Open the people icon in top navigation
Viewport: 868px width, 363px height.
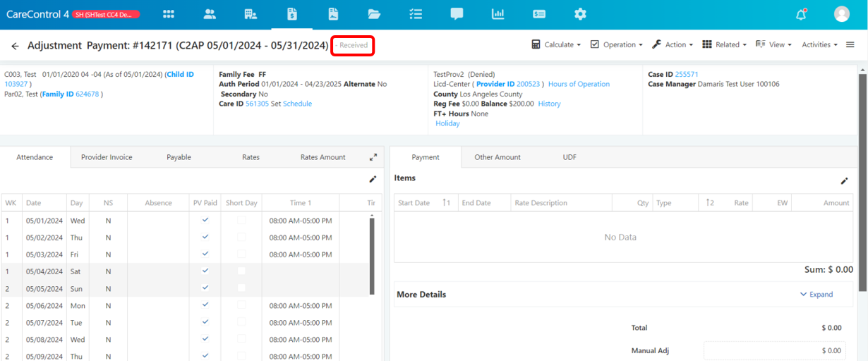tap(210, 13)
